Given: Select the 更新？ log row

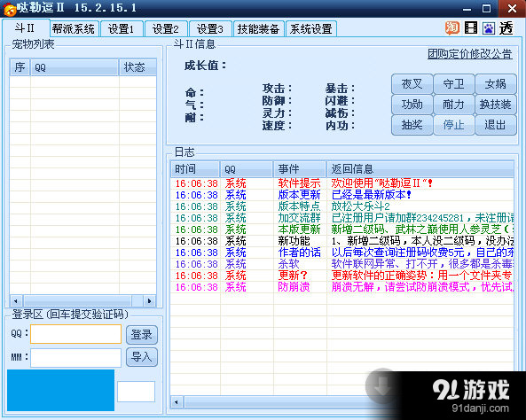Looking at the screenshot, I should [x=342, y=276].
